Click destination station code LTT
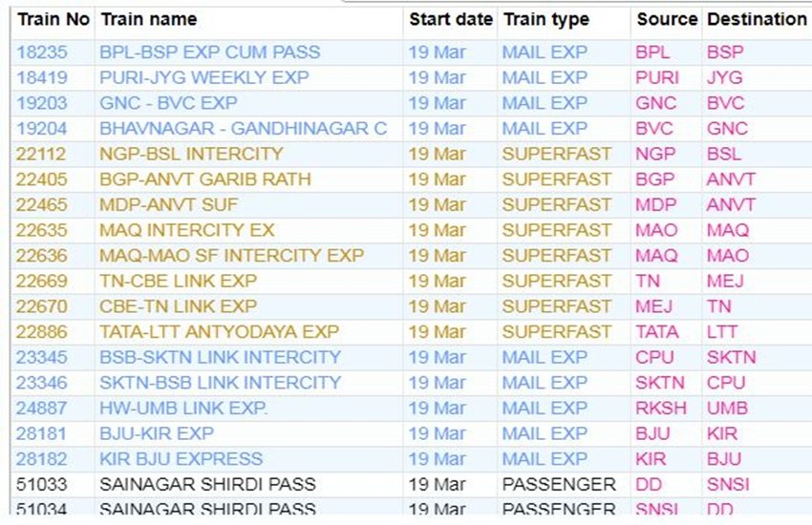Viewport: 812px width, 525px height. tap(721, 332)
